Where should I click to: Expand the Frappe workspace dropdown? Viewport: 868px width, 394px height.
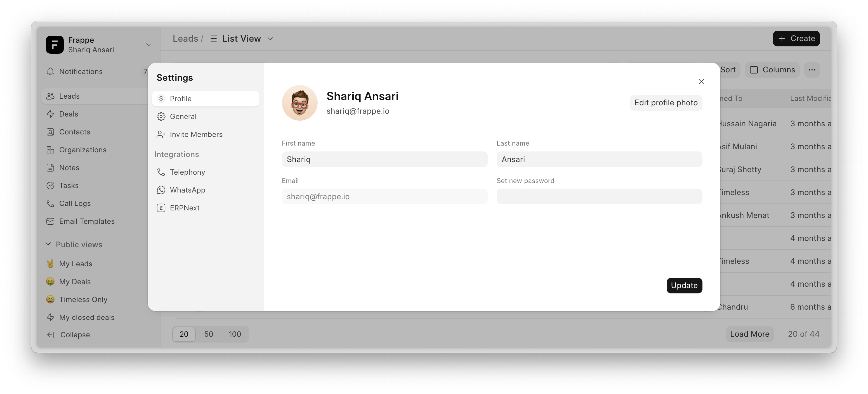(x=148, y=45)
